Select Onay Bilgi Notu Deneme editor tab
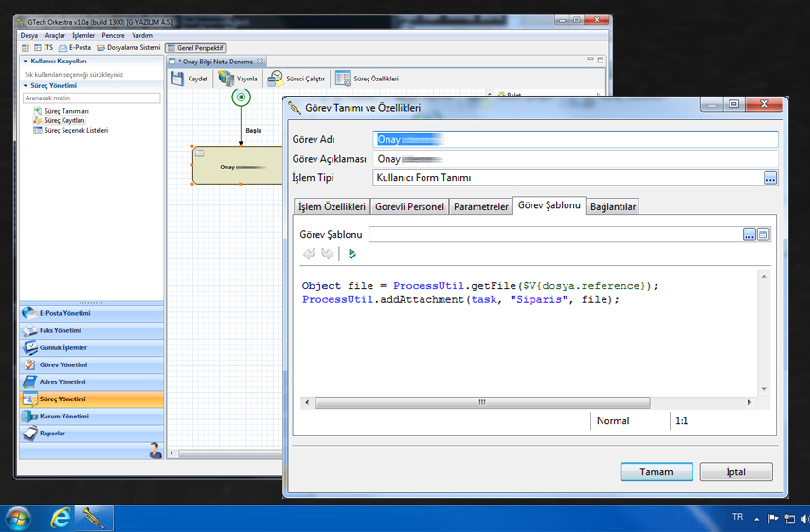 point(215,62)
